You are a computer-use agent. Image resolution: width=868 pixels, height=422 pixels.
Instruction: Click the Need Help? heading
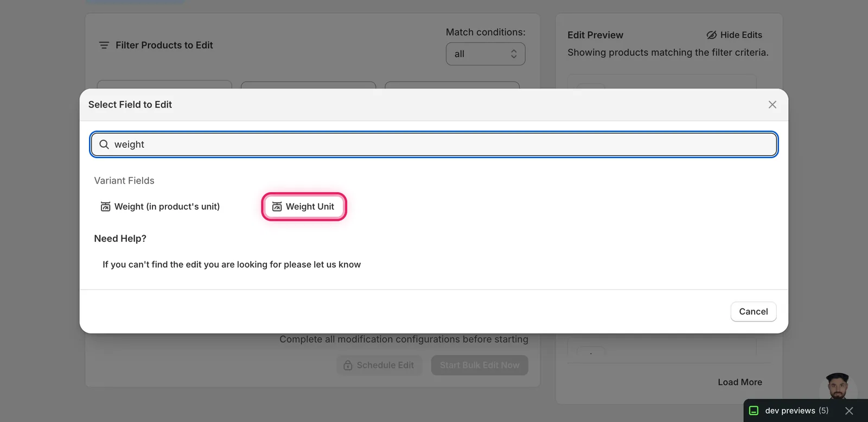click(120, 238)
